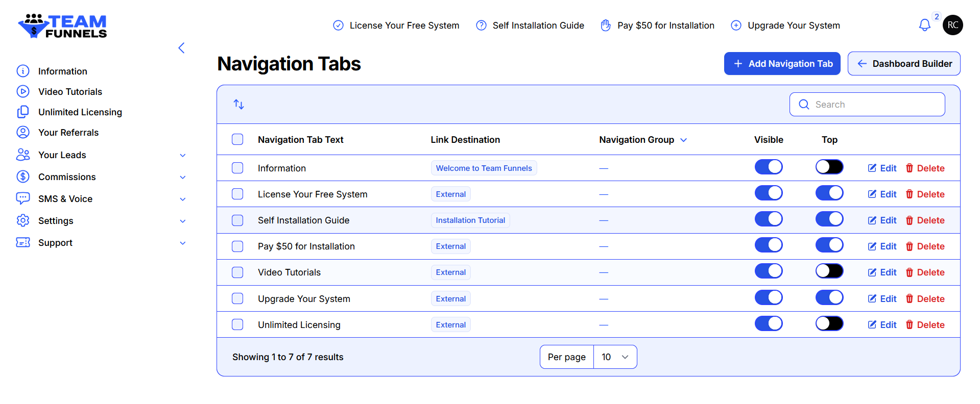The image size is (980, 404).
Task: Turn off Visible toggle for Information row
Action: pos(768,167)
